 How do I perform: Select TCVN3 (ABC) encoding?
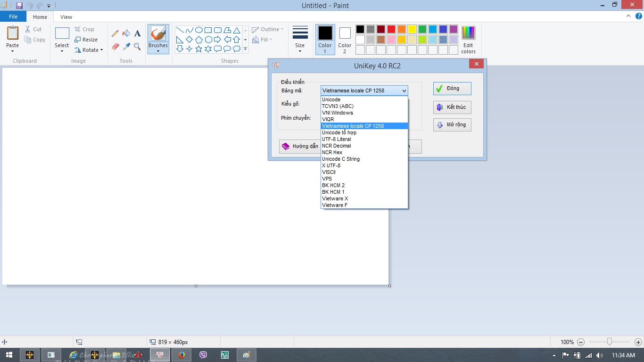tap(364, 106)
